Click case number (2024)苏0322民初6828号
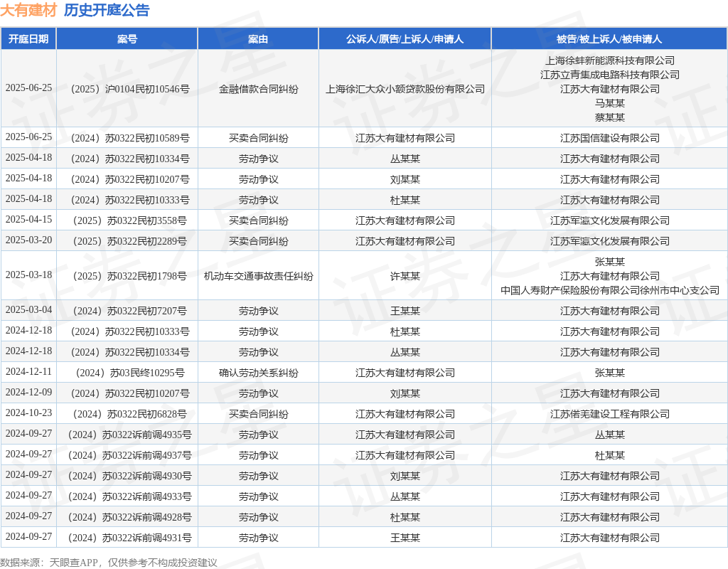 pos(129,414)
